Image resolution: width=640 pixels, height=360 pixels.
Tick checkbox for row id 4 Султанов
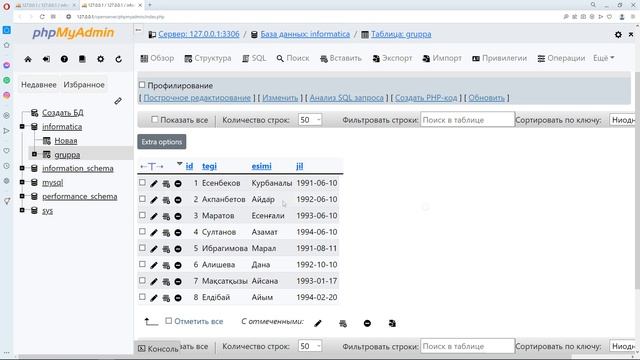point(142,231)
